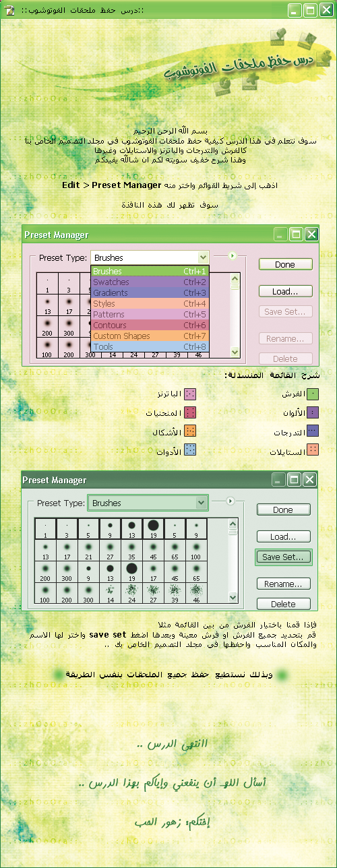Click the purple Swatches legend icon
This screenshot has width=337, height=868.
[x=313, y=412]
